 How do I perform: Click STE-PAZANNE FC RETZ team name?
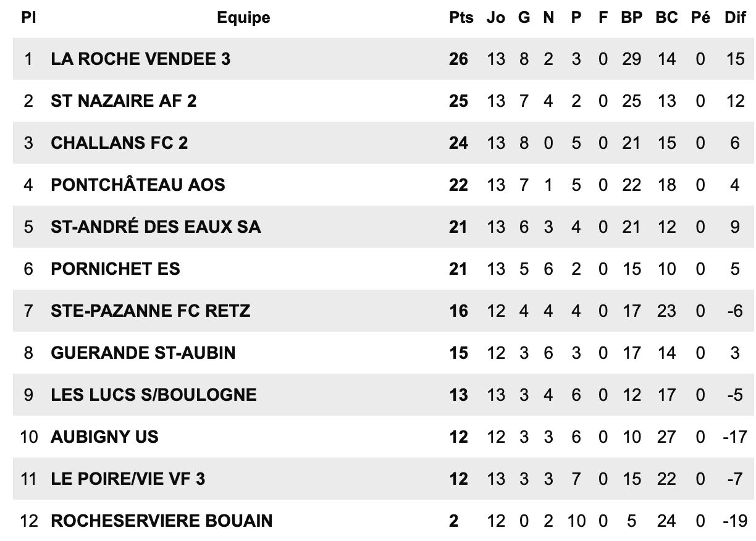[151, 311]
